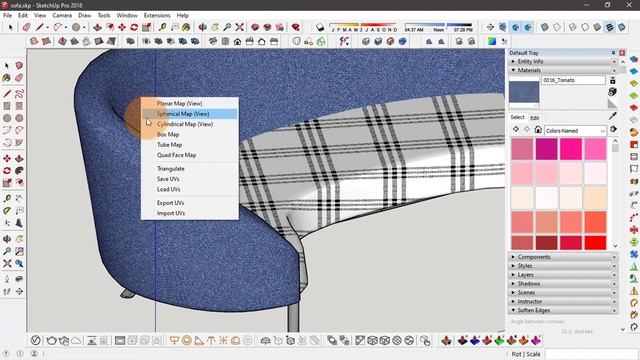Select the Rotate tool in top toolbar

tap(134, 27)
